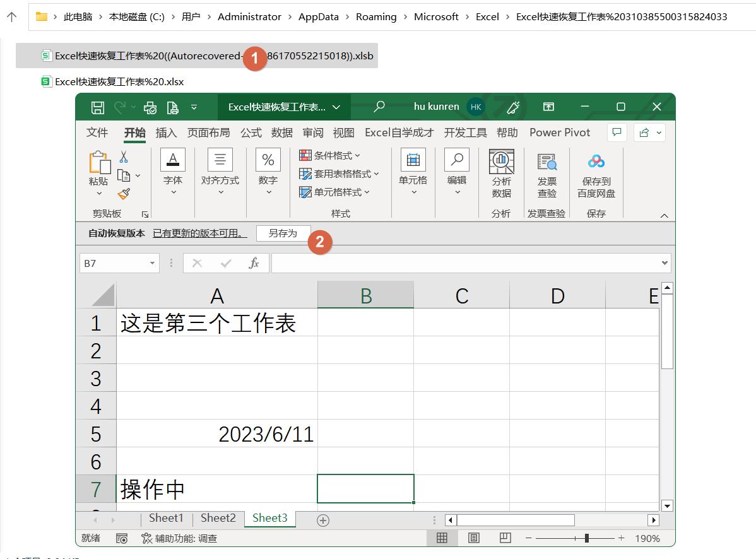Click the 发票查验 invoice verification icon
756x559 pixels.
click(x=546, y=170)
